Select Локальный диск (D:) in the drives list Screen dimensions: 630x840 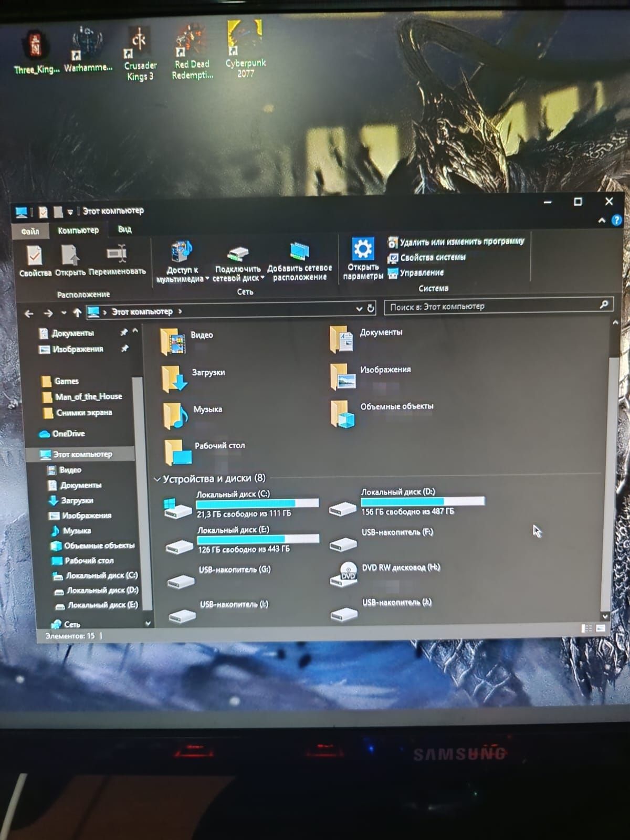click(406, 502)
